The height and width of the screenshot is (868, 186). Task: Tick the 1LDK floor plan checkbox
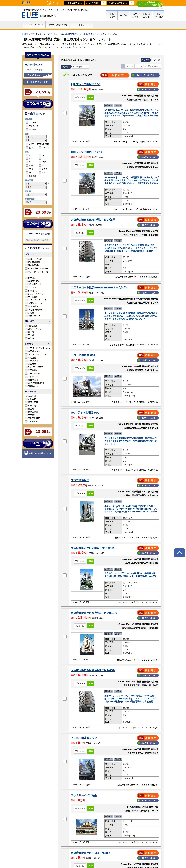pyautogui.click(x=40, y=159)
